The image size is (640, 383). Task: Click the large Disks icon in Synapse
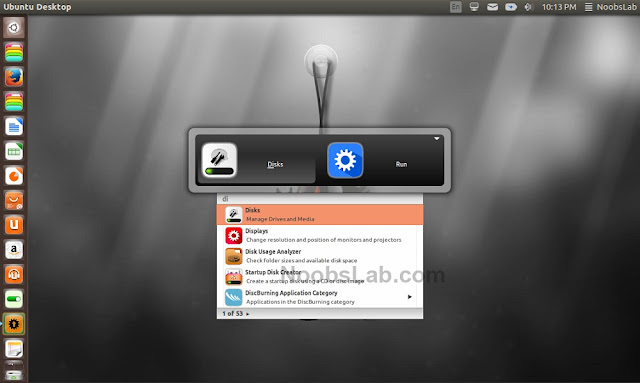click(x=219, y=160)
